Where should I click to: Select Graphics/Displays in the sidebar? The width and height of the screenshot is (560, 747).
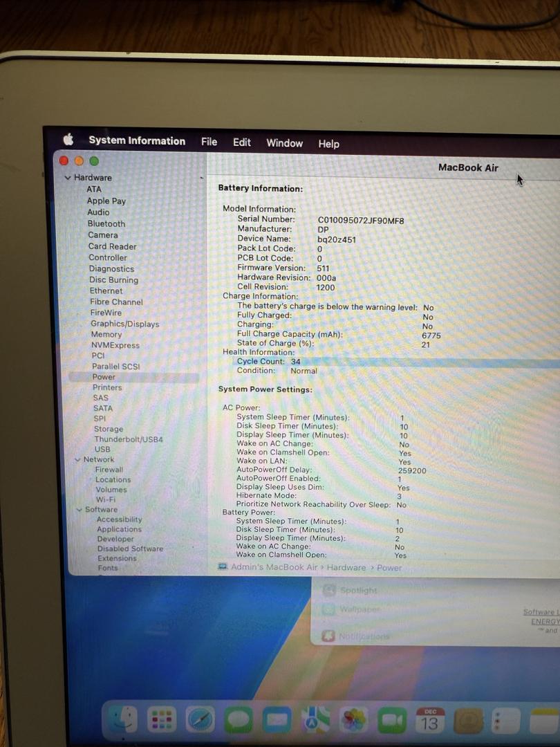(124, 324)
